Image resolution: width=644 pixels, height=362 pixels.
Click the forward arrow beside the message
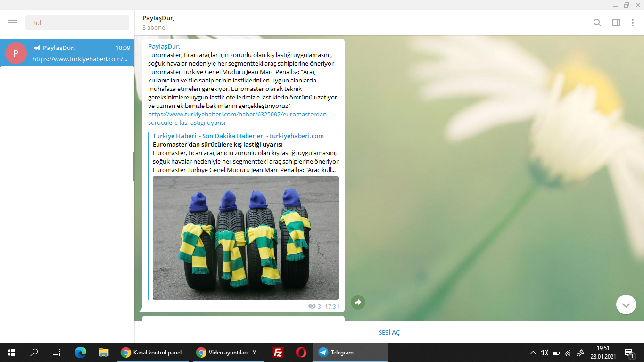[x=358, y=303]
